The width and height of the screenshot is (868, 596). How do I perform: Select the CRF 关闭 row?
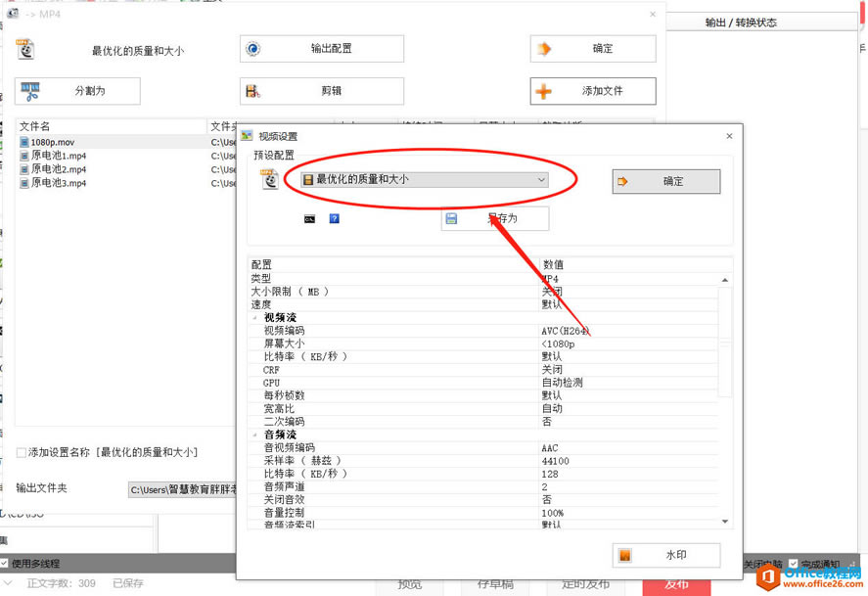[x=484, y=370]
